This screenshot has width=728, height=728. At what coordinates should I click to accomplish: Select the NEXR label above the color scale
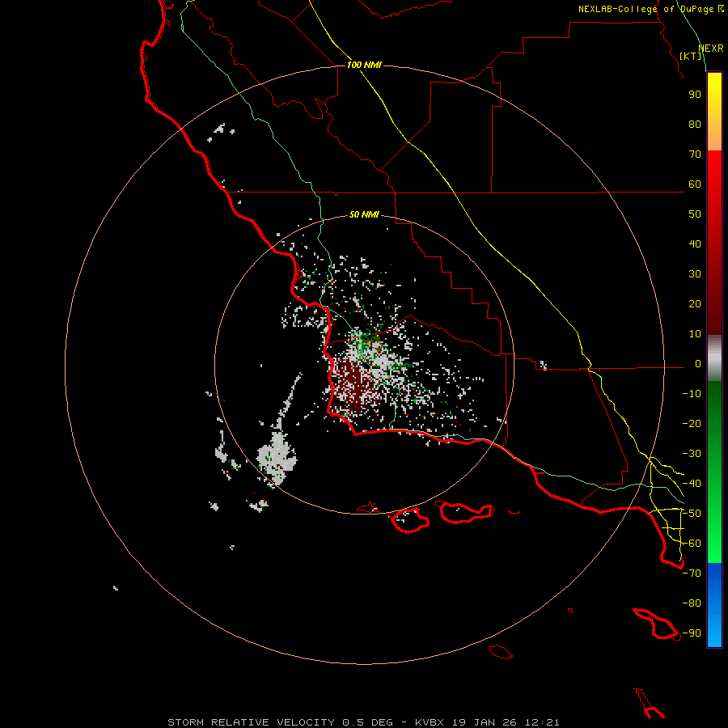point(710,49)
